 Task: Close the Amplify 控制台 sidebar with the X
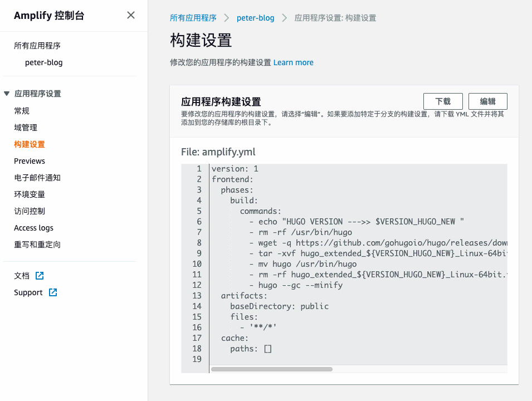(x=130, y=16)
